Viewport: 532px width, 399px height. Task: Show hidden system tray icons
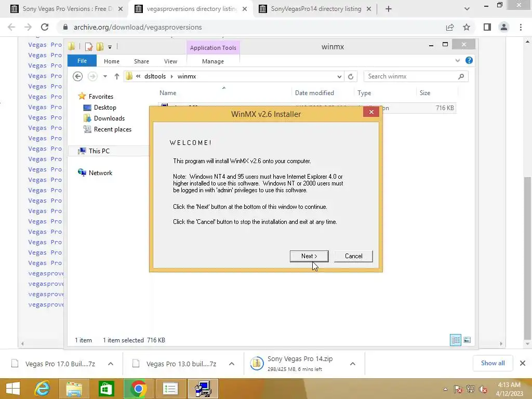point(445,389)
